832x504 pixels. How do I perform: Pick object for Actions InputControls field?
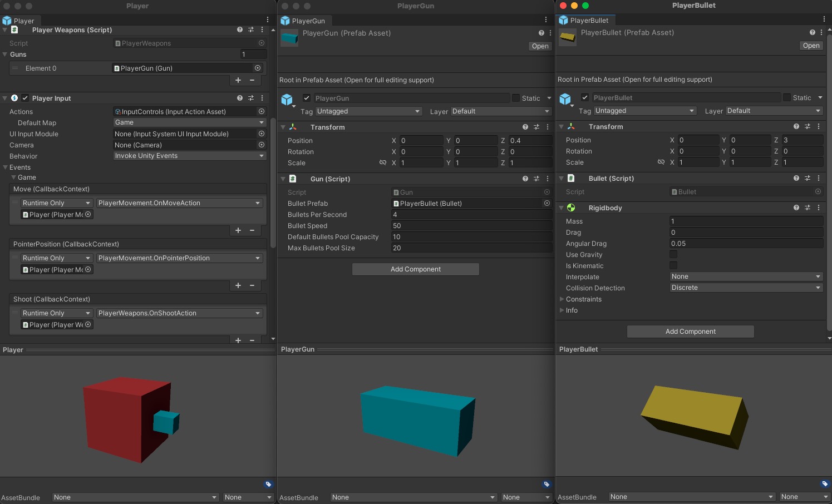(x=262, y=111)
